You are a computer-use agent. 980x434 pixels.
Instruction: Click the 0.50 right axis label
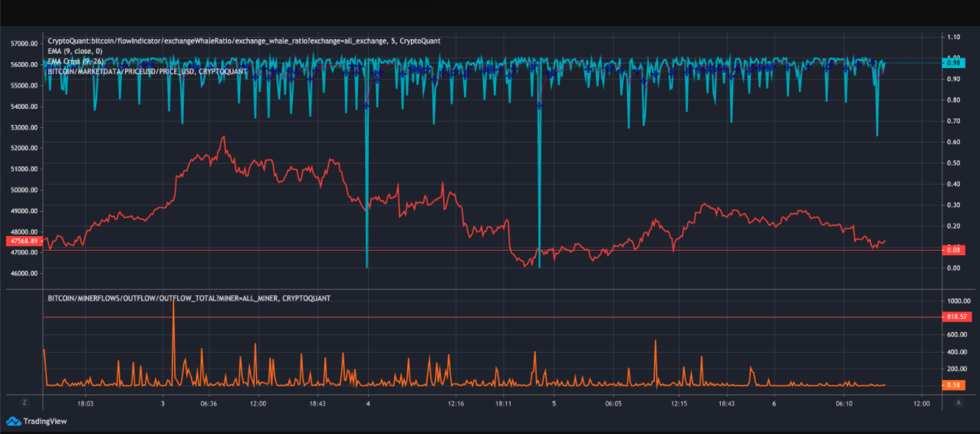[x=953, y=163]
